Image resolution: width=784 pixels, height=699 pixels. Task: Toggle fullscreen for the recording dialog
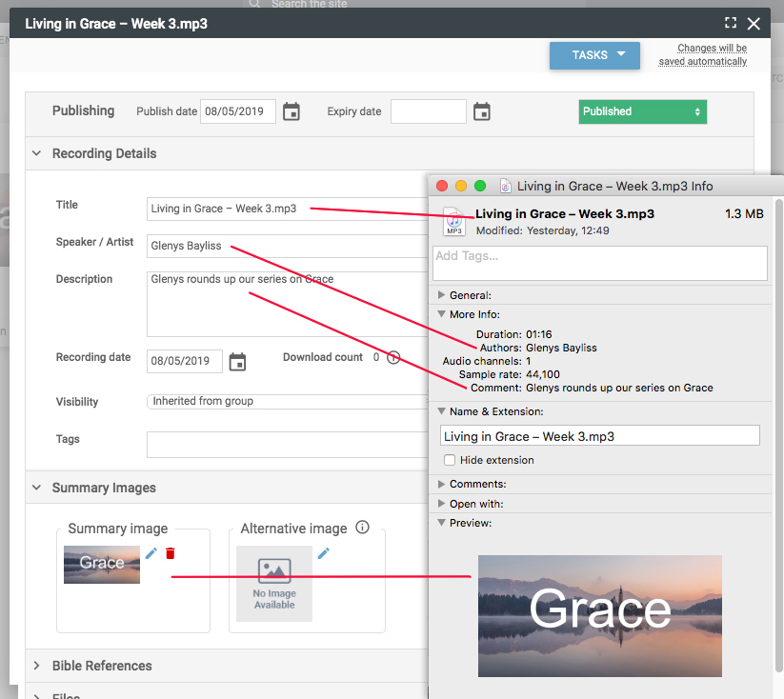[731, 23]
